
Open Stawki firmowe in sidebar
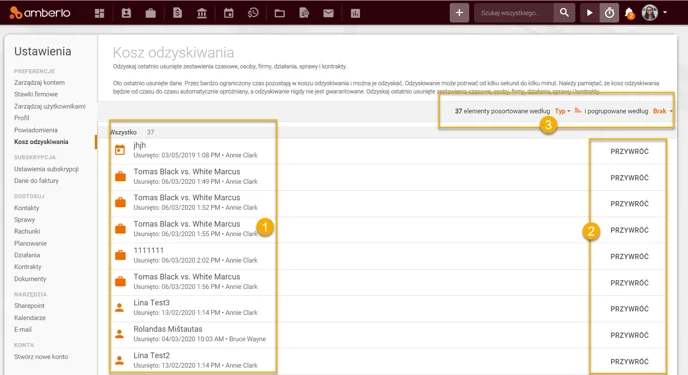(x=36, y=94)
